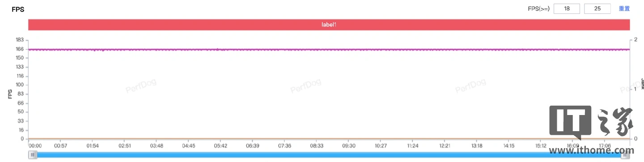This screenshot has height=162, width=644.
Task: Select the red label1 bar
Action: [x=329, y=25]
